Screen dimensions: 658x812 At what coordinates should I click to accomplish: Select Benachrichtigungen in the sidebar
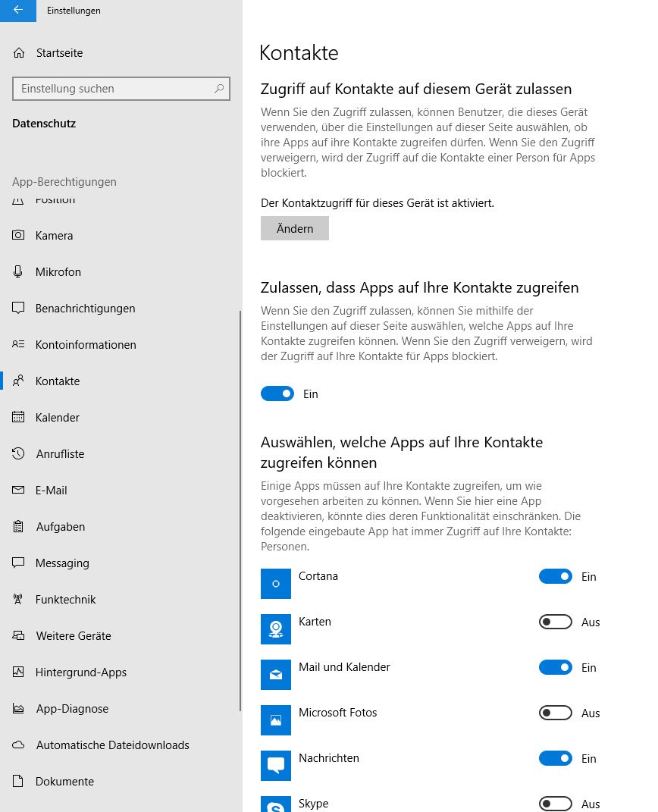85,309
